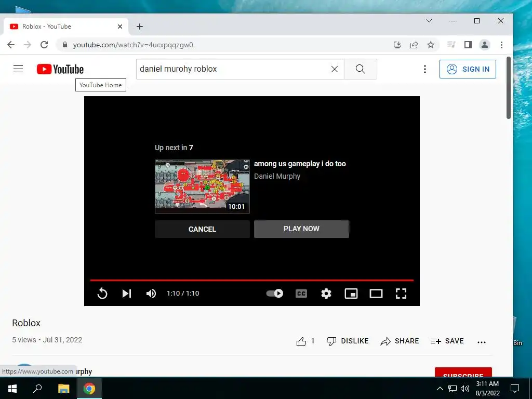Screen dimensions: 532x399
Task: Mute the video volume
Action: [151, 294]
